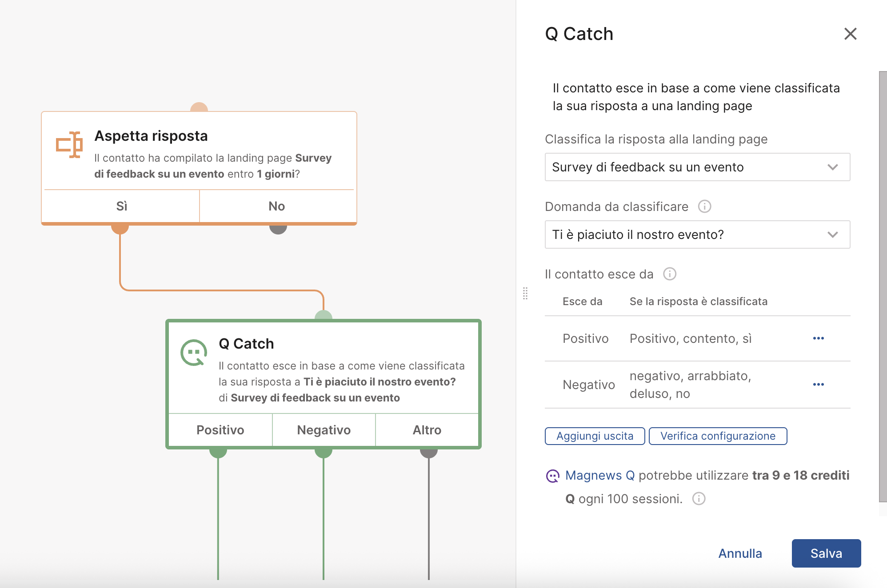Close the Q Catch side panel

850,34
